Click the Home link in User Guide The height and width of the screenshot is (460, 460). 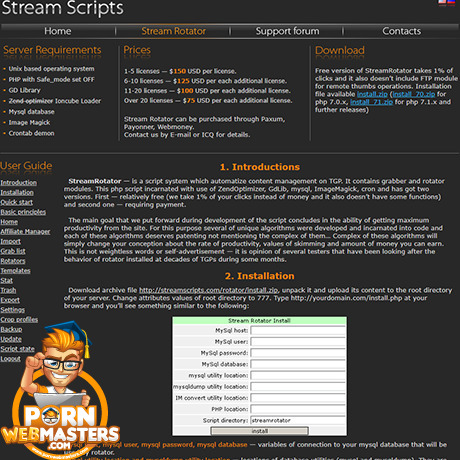point(9,222)
